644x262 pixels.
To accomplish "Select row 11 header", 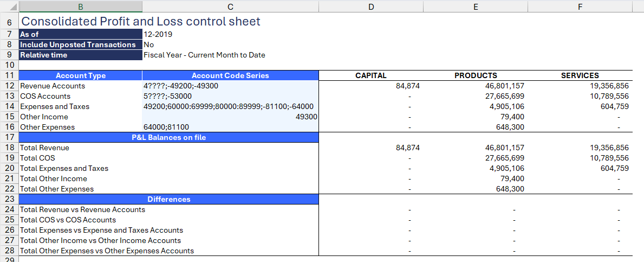I will coord(9,76).
